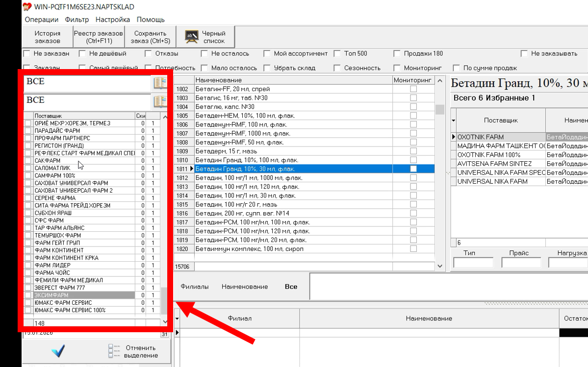Select row Бетаглю, капс. №30
Viewport: 588px width, 367px height.
click(x=305, y=107)
